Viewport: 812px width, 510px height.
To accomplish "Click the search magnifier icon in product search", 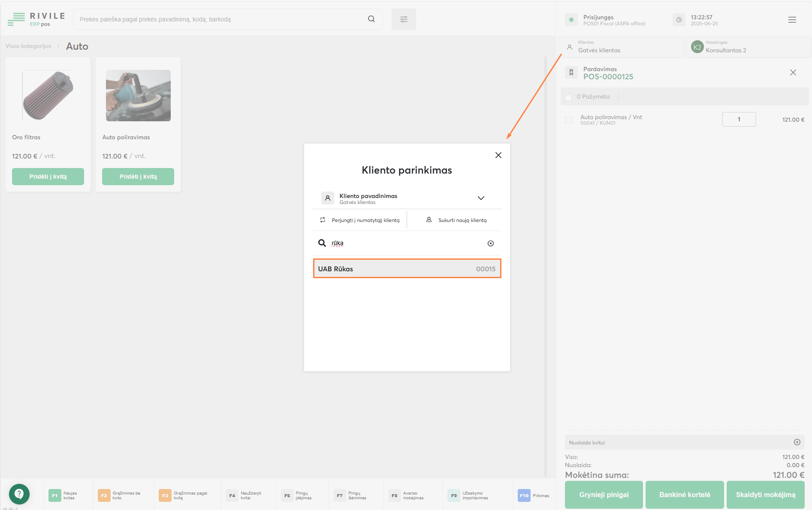I will [x=371, y=19].
